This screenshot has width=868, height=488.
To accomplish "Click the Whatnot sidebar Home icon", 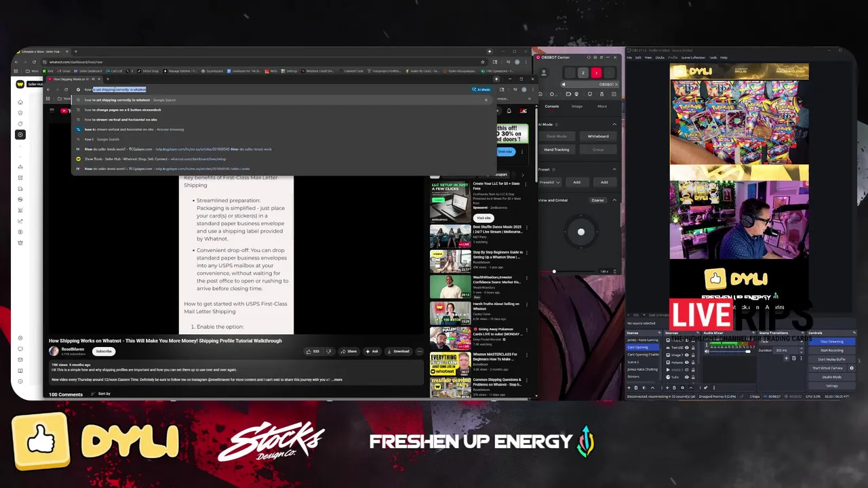I will 20,102.
